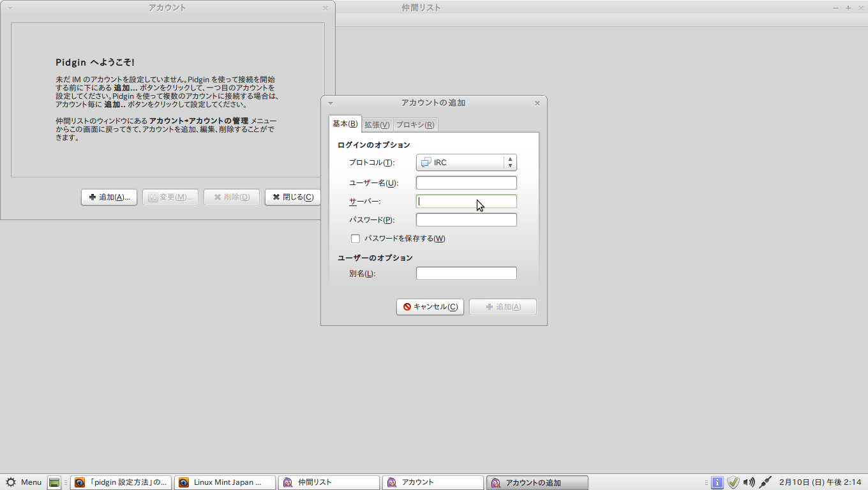Image resolution: width=868 pixels, height=490 pixels.
Task: Switch to the 拡張(V) tab
Action: tap(377, 125)
